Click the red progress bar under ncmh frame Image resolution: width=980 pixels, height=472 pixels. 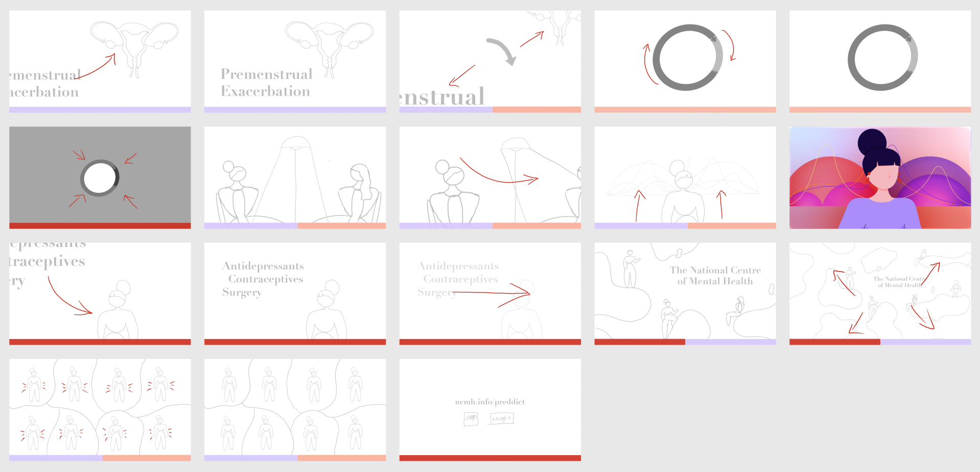pyautogui.click(x=490, y=458)
